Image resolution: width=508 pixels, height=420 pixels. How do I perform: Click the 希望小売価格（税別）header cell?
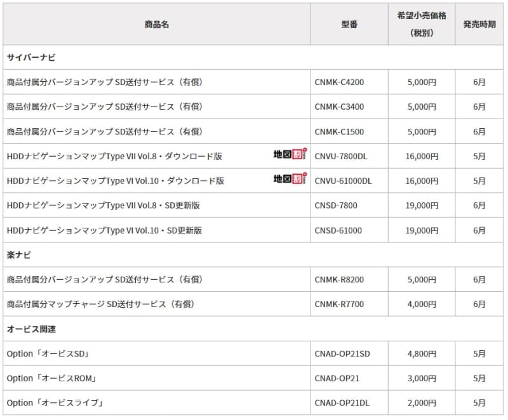pyautogui.click(x=421, y=23)
